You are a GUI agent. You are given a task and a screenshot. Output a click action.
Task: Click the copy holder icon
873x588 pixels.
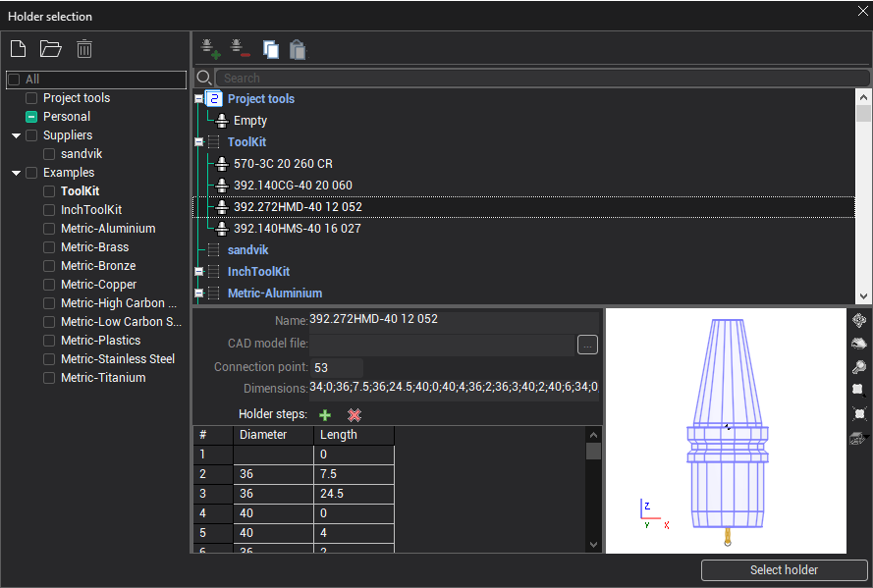coord(270,50)
